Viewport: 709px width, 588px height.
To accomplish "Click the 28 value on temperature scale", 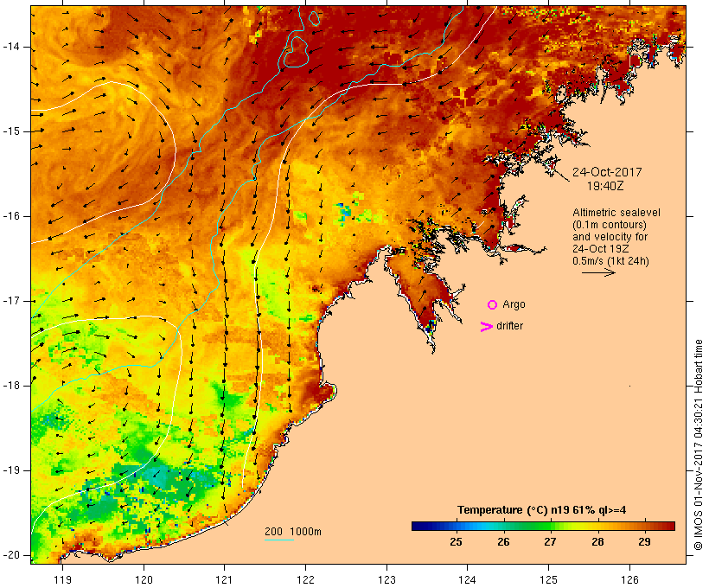I will point(597,541).
